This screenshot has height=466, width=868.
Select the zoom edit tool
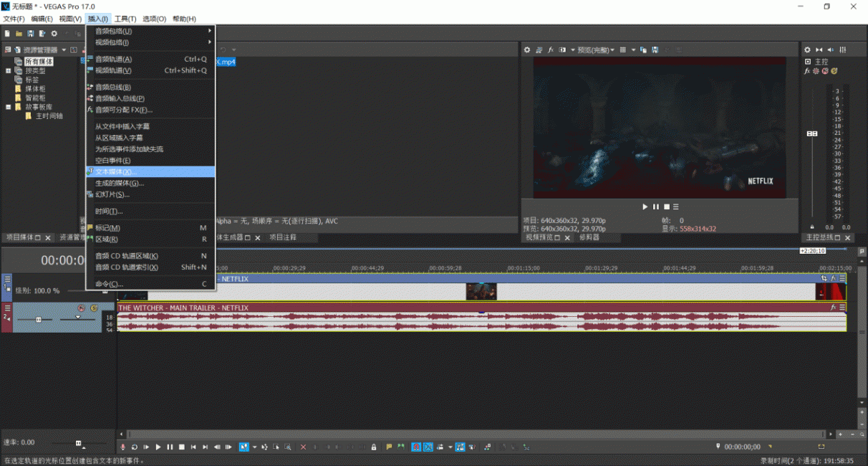tap(287, 447)
